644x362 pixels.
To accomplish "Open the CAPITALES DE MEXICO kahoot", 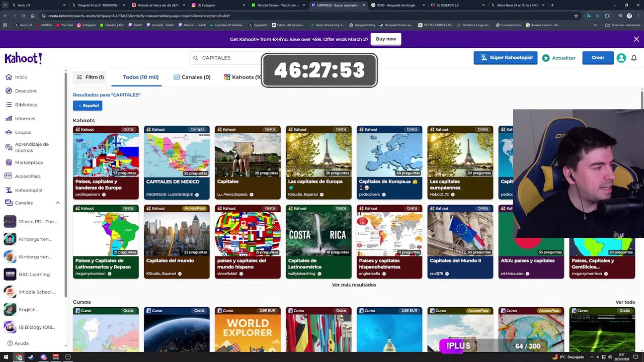I will (177, 162).
